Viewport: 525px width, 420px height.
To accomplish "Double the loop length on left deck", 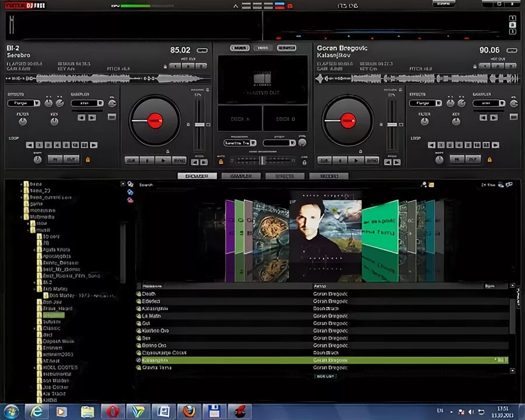I will pyautogui.click(x=94, y=145).
